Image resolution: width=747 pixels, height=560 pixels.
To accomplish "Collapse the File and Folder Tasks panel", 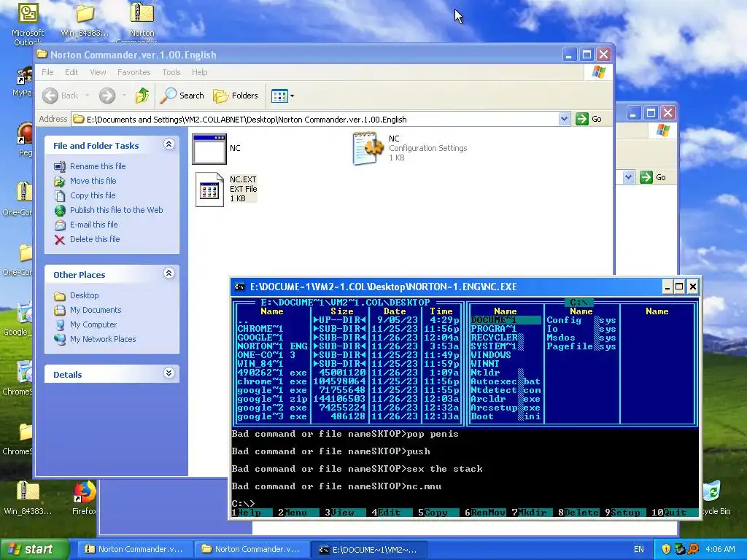I will coord(169,144).
